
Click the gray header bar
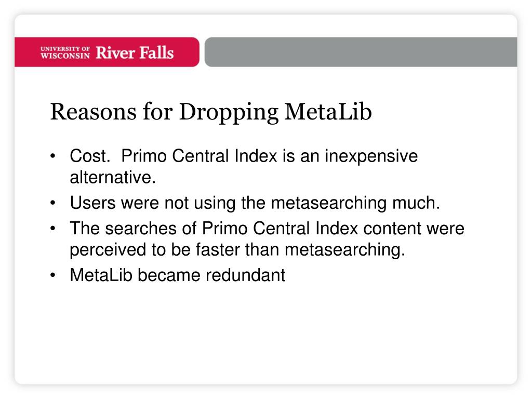(x=361, y=52)
